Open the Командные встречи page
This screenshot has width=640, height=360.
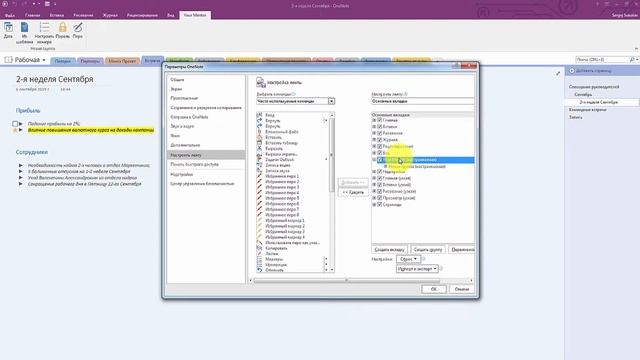587,110
